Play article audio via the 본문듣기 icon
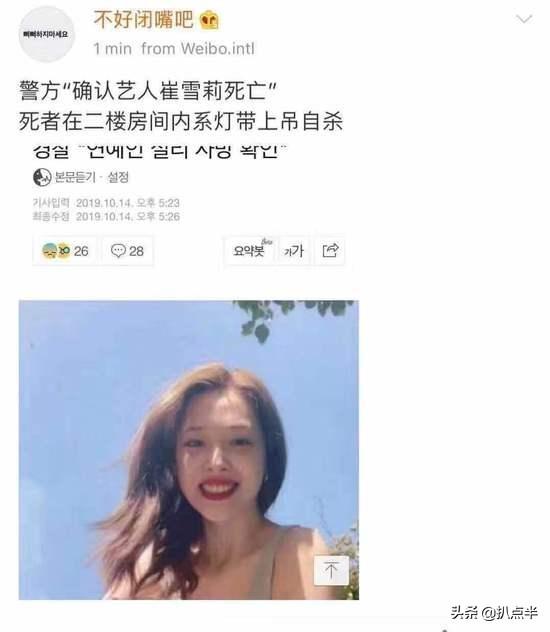This screenshot has width=550, height=632. [42, 177]
